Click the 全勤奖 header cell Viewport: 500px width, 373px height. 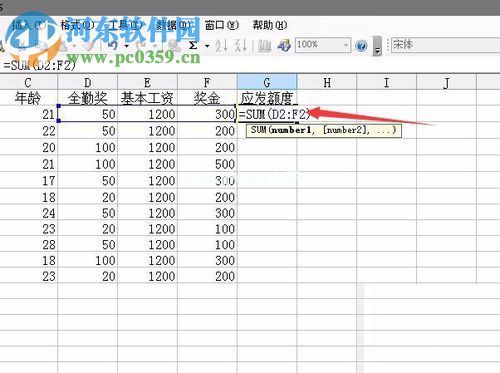coord(88,98)
